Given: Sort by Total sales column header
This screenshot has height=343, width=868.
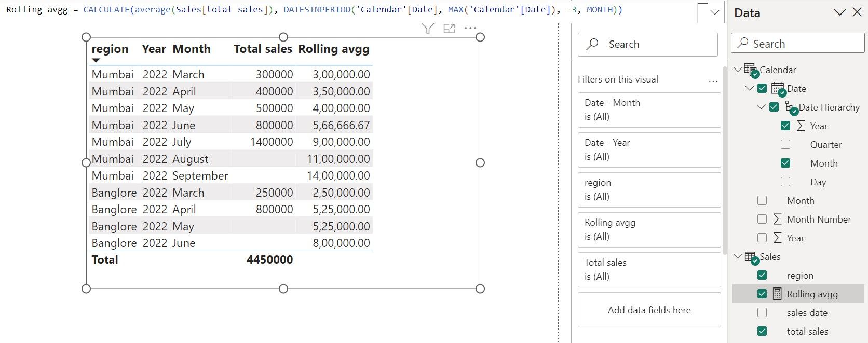Looking at the screenshot, I should pos(263,49).
